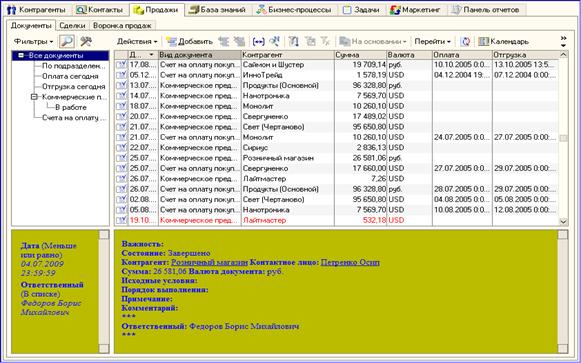
Task: Open the Маркетинг top tab
Action: [x=415, y=10]
